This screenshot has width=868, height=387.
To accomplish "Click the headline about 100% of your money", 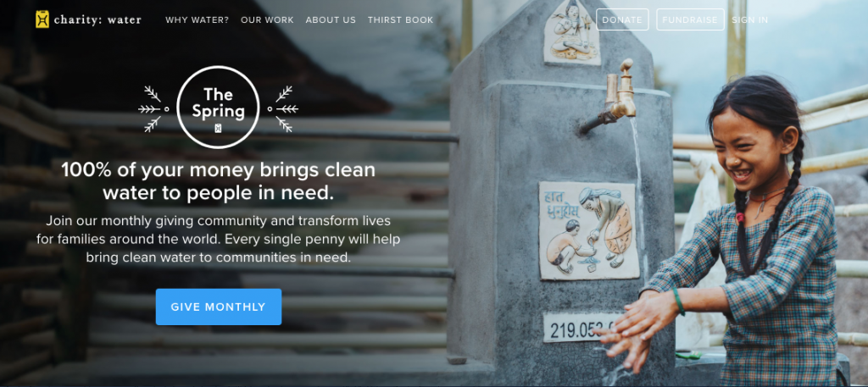I will (219, 180).
